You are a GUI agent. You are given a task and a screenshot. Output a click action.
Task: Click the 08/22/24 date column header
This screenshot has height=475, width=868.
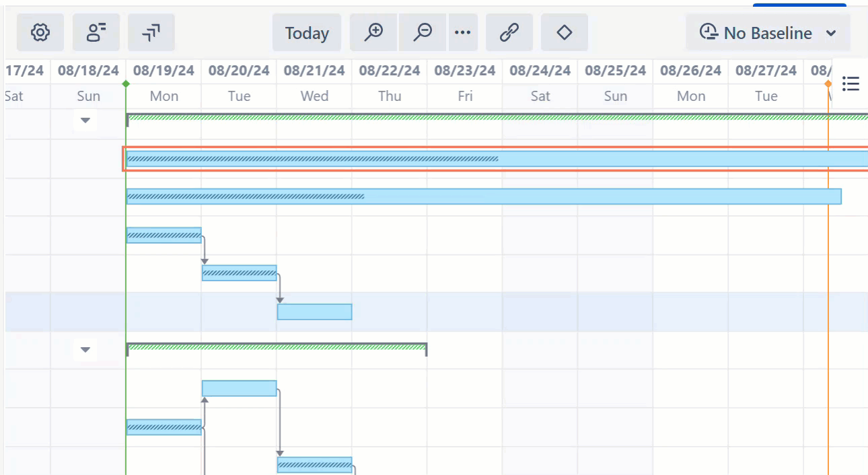[389, 70]
